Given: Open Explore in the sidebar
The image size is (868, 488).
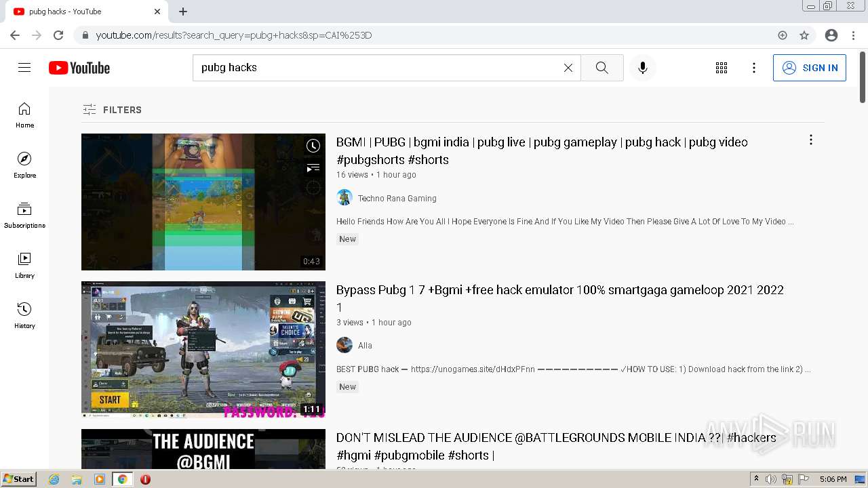Looking at the screenshot, I should point(24,165).
